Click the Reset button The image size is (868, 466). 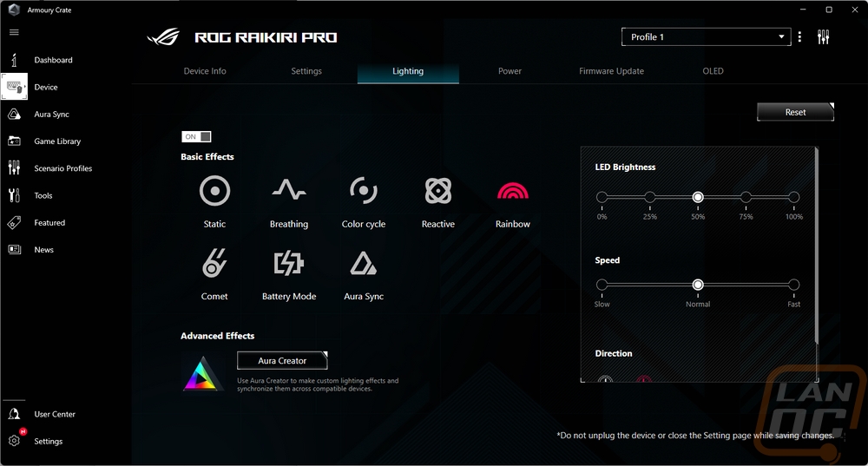795,113
